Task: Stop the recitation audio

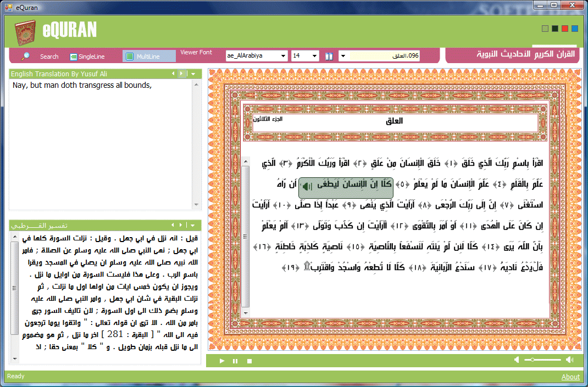Action: pyautogui.click(x=249, y=361)
